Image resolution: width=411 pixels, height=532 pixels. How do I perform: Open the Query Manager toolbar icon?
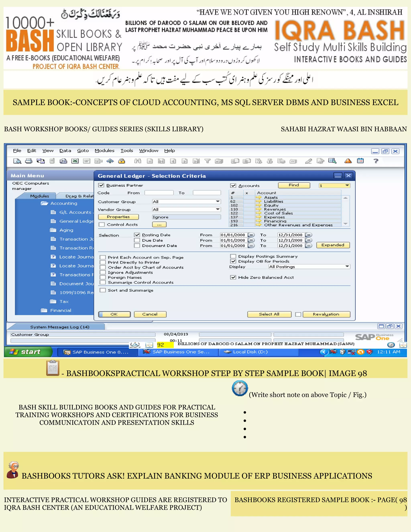click(332, 161)
